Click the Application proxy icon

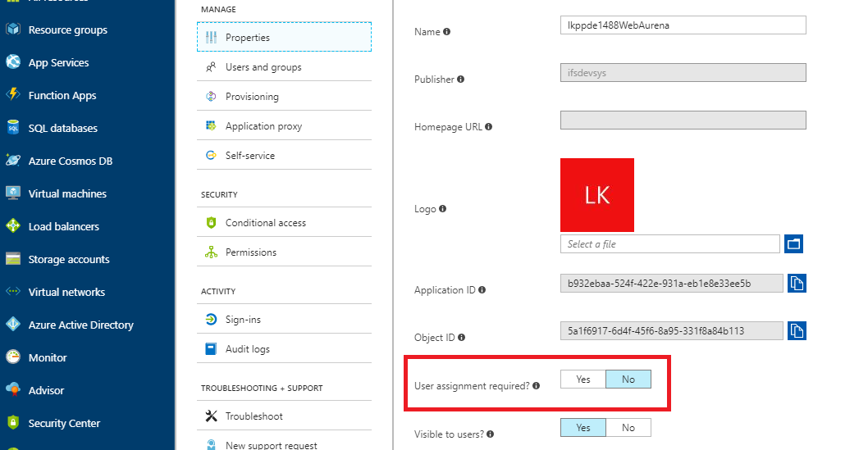point(211,125)
